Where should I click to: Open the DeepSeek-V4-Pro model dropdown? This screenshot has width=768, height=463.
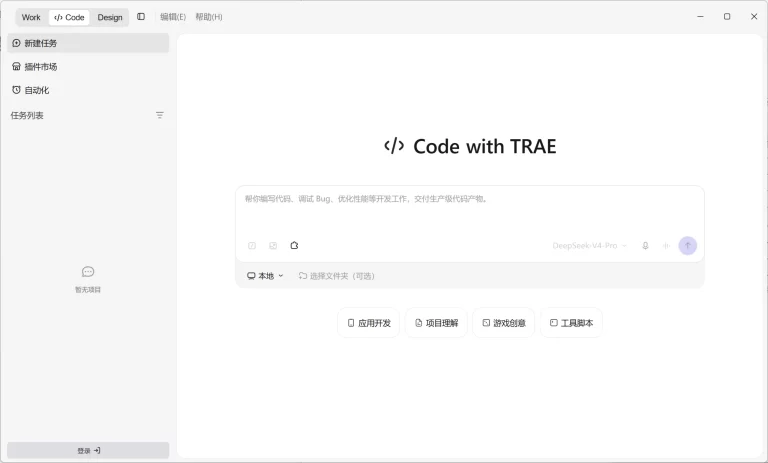(589, 245)
